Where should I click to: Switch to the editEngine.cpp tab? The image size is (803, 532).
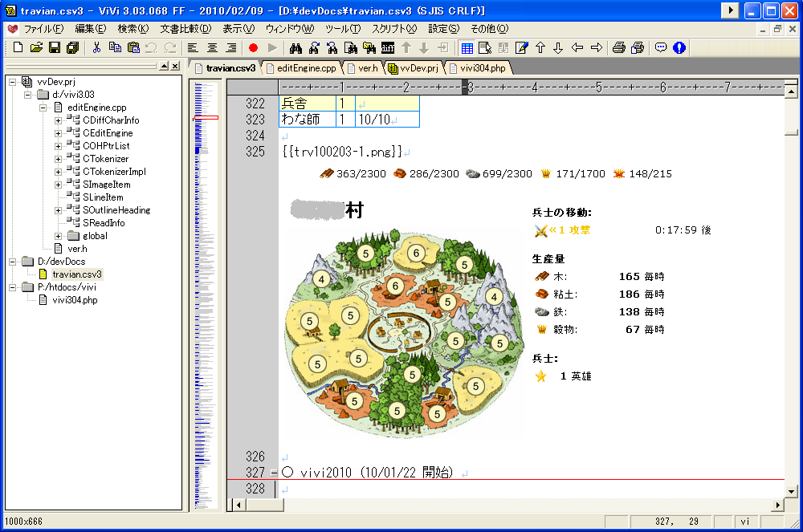click(x=302, y=68)
